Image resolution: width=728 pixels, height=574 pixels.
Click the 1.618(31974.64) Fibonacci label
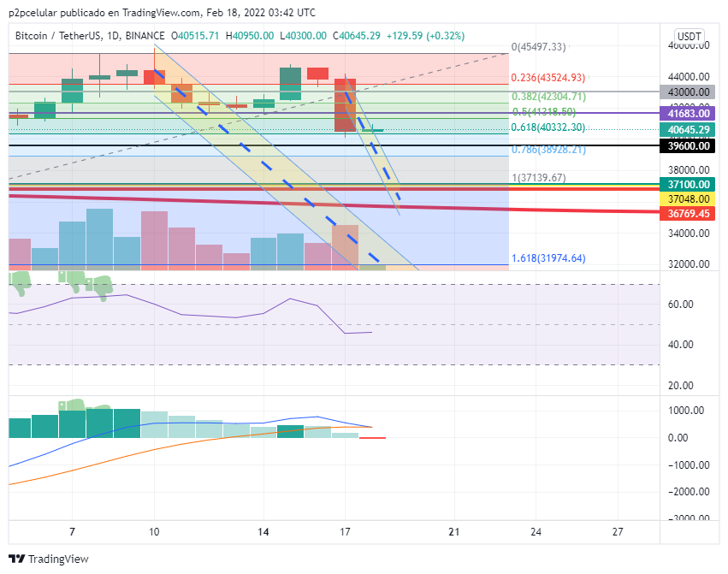tap(548, 258)
